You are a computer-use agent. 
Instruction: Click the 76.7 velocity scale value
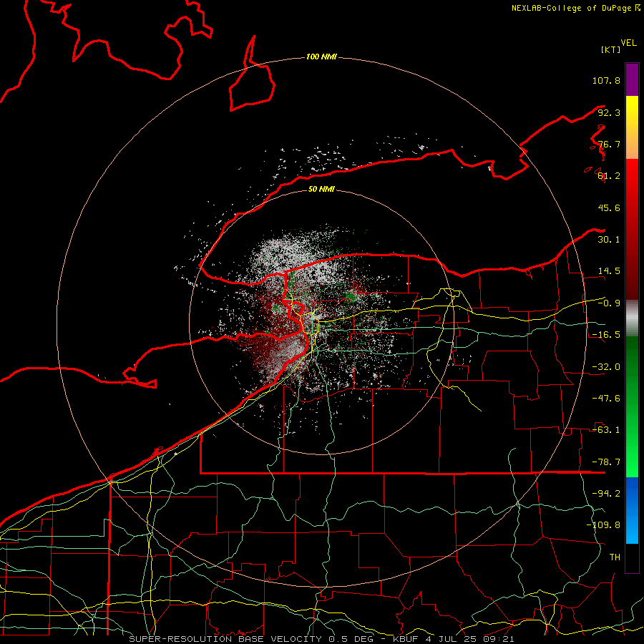(609, 144)
